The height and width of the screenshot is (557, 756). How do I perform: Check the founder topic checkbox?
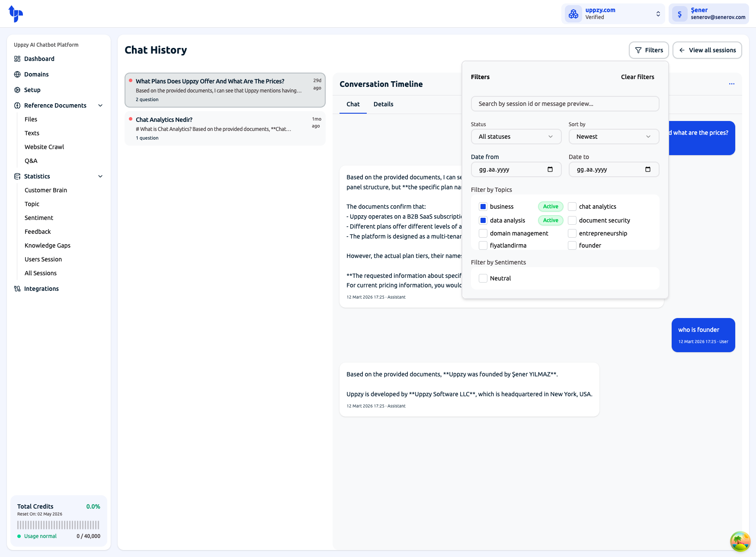[572, 245]
